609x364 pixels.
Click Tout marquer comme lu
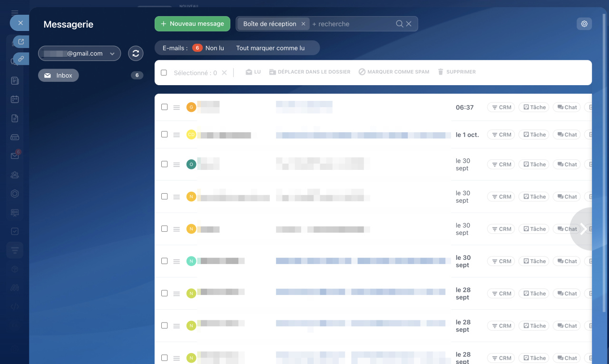[270, 48]
